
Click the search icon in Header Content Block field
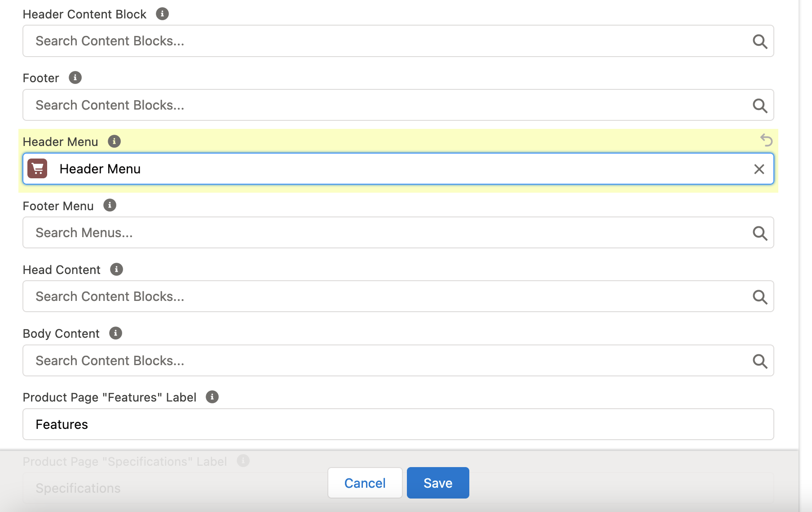coord(760,41)
